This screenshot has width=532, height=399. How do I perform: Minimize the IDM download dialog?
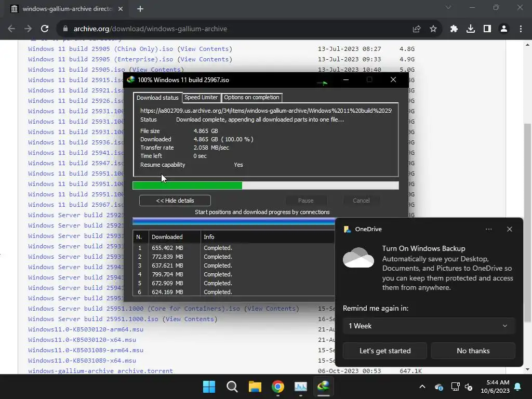[345, 79]
